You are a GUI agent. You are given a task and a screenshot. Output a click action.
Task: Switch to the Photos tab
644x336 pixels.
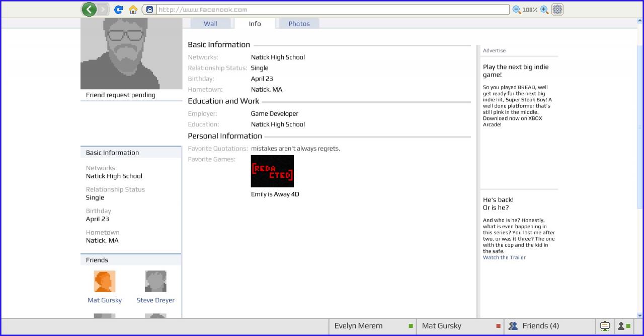click(x=299, y=24)
